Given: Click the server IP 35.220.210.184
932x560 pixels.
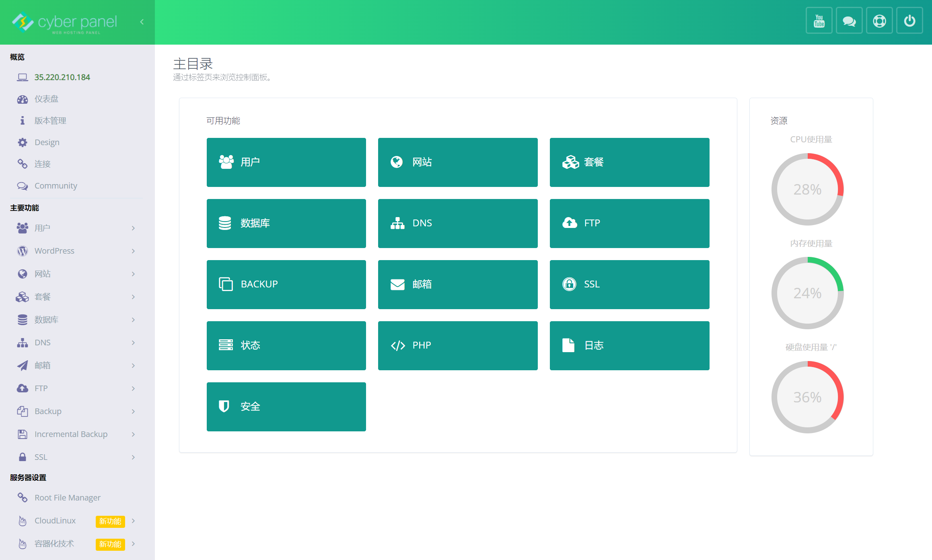Looking at the screenshot, I should coord(62,77).
